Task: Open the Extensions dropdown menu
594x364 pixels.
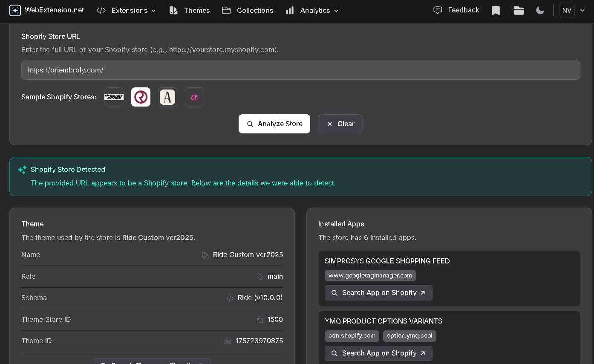Action: tap(126, 10)
